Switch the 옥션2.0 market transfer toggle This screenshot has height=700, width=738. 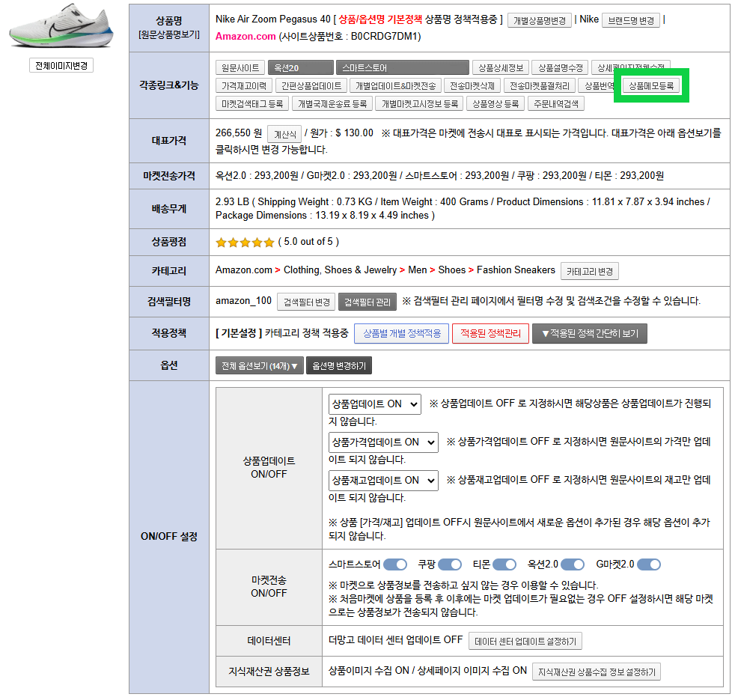pyautogui.click(x=573, y=564)
